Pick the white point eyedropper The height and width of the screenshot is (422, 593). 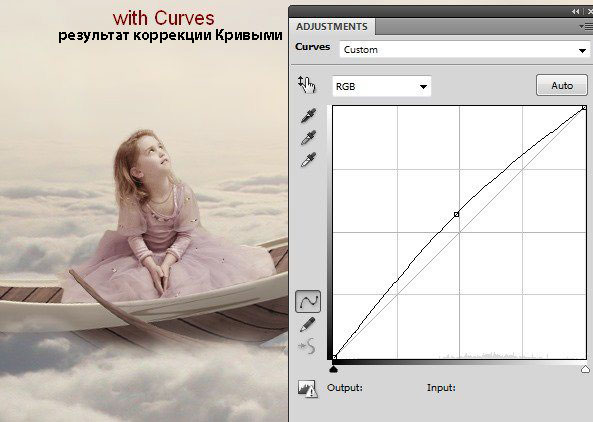pos(308,160)
